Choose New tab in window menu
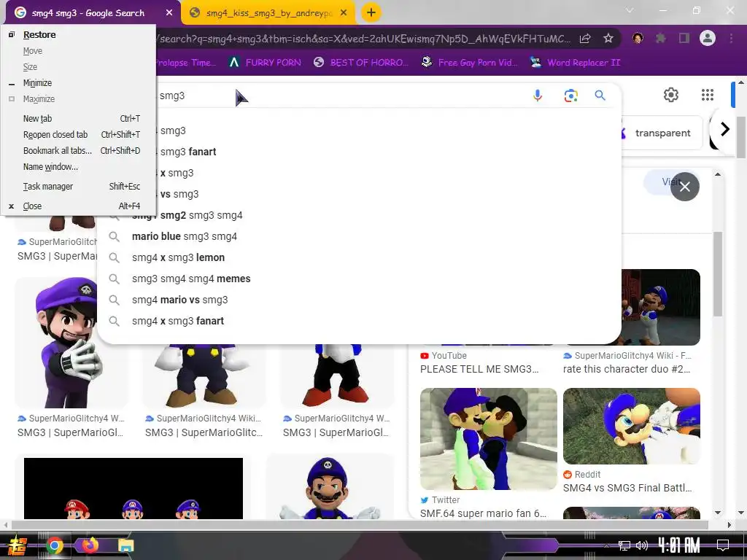Image resolution: width=747 pixels, height=560 pixels. point(78,119)
